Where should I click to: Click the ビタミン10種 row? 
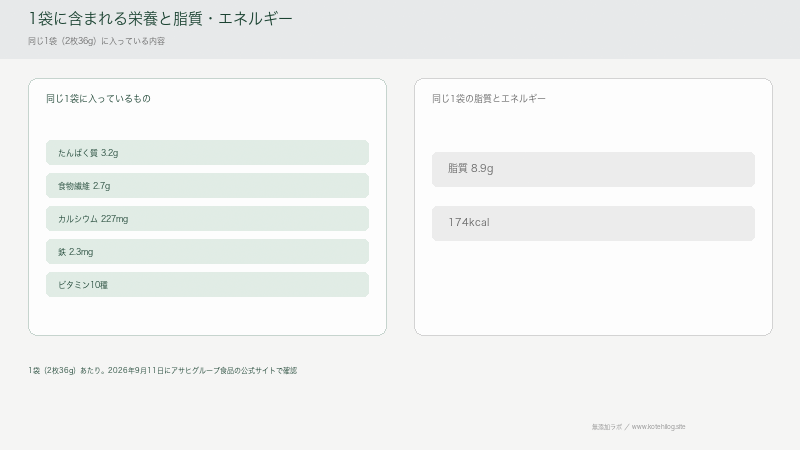point(207,285)
